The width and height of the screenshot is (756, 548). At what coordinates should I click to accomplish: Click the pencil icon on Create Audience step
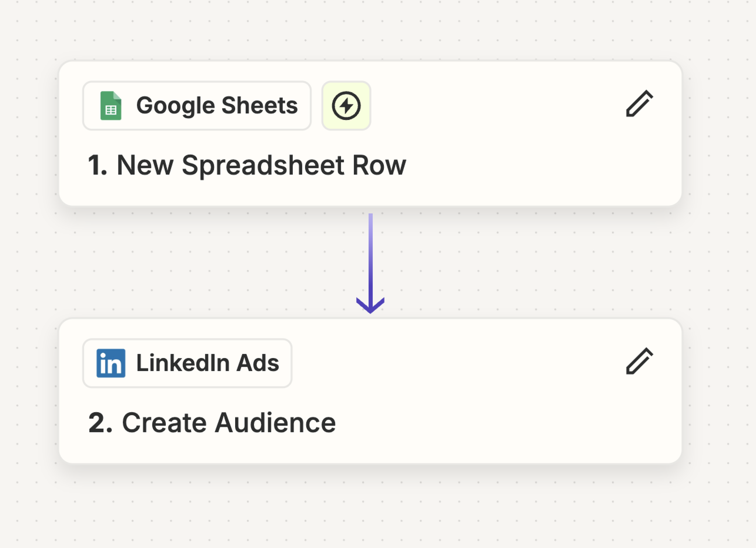coord(639,361)
